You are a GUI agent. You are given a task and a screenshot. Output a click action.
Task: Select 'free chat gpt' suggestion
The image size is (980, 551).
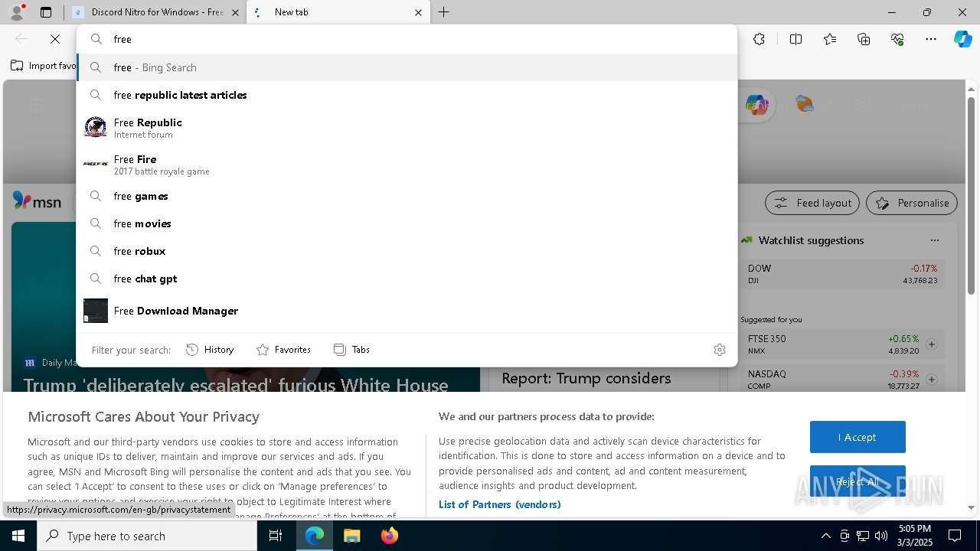point(407,279)
